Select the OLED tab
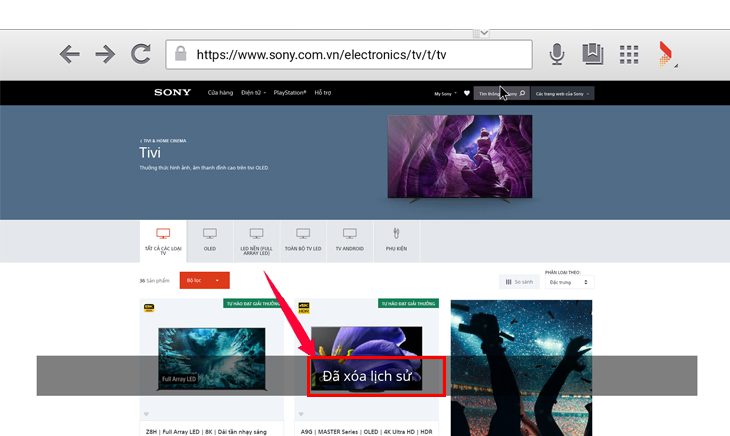The width and height of the screenshot is (730, 436). [x=210, y=241]
